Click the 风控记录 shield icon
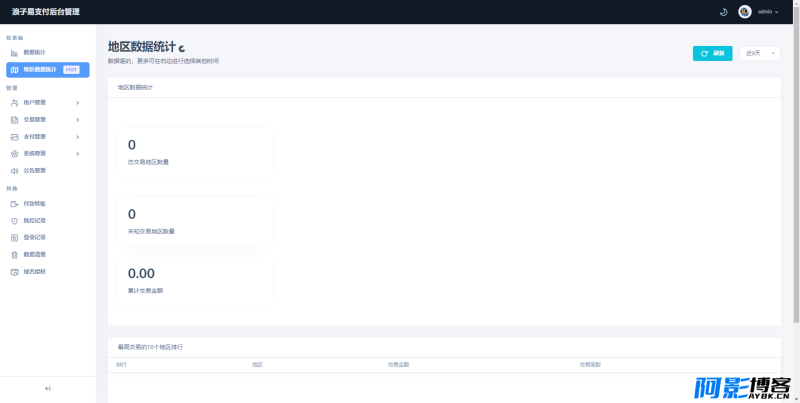 click(14, 221)
